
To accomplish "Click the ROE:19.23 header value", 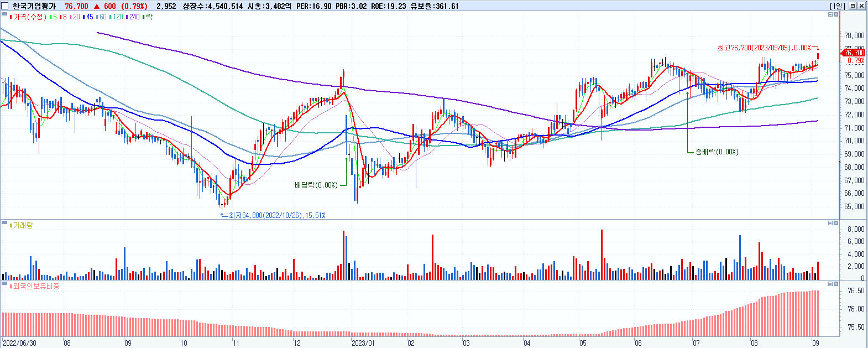I will point(388,6).
